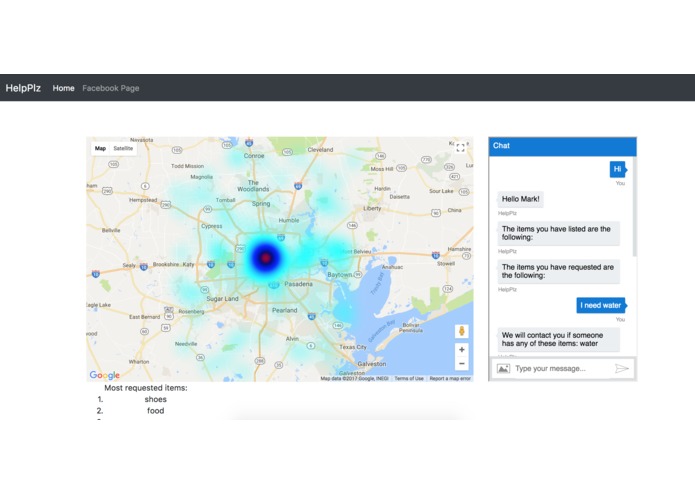Open the Facebook Page nav link
The width and height of the screenshot is (695, 494).
(x=111, y=88)
